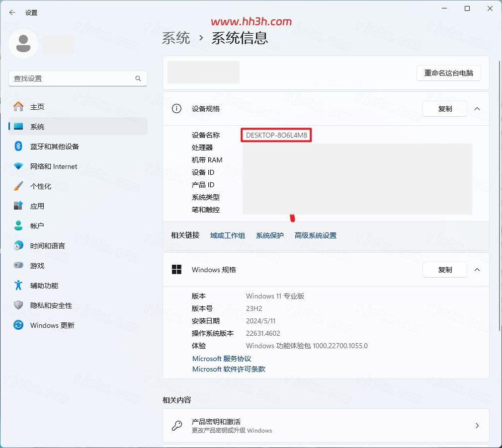Image resolution: width=502 pixels, height=448 pixels.
Task: Click the user account avatar
Action: coord(23,44)
